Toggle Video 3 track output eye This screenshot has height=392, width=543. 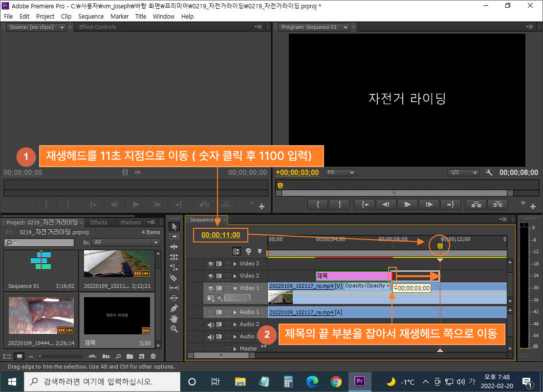point(210,264)
